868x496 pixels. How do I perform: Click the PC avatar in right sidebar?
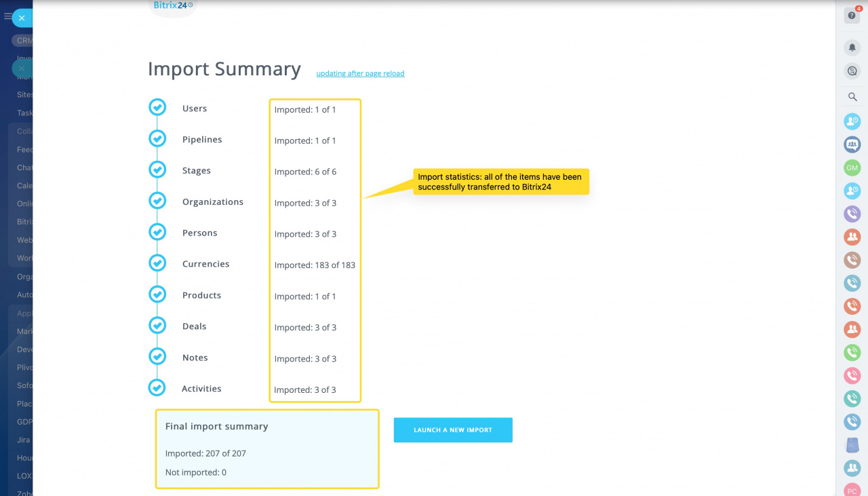(852, 490)
